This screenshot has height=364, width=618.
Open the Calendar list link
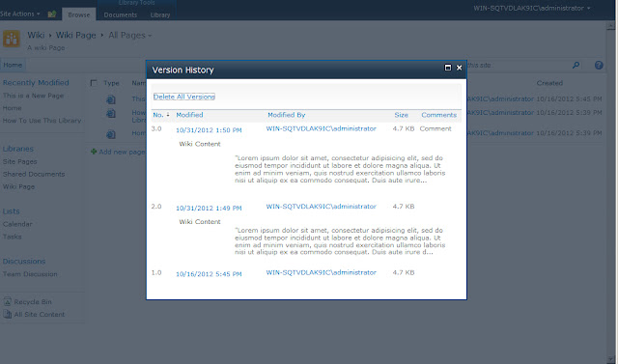click(x=17, y=224)
